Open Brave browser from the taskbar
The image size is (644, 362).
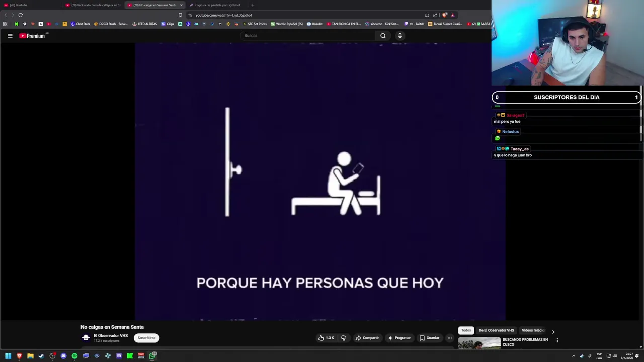(x=19, y=356)
